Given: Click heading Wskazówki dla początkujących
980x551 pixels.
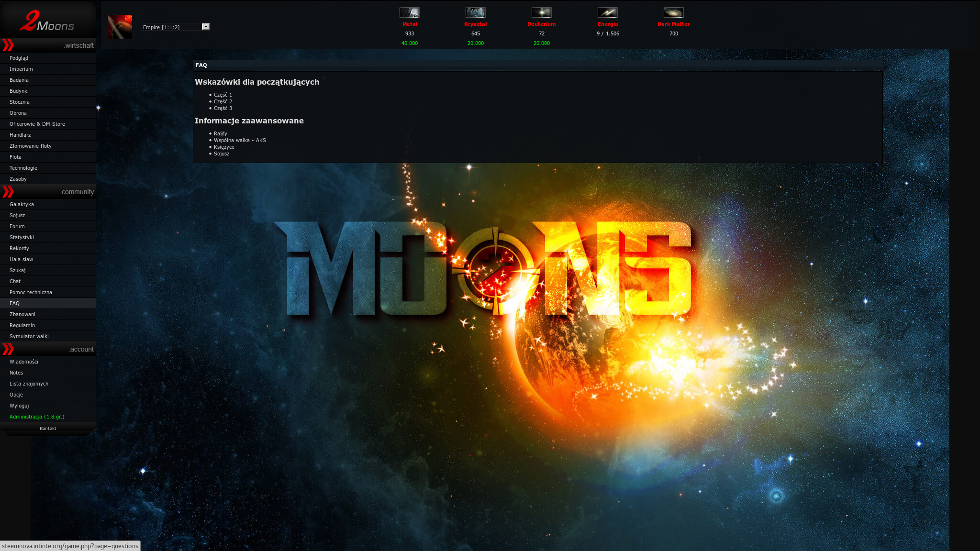Looking at the screenshot, I should coord(257,82).
